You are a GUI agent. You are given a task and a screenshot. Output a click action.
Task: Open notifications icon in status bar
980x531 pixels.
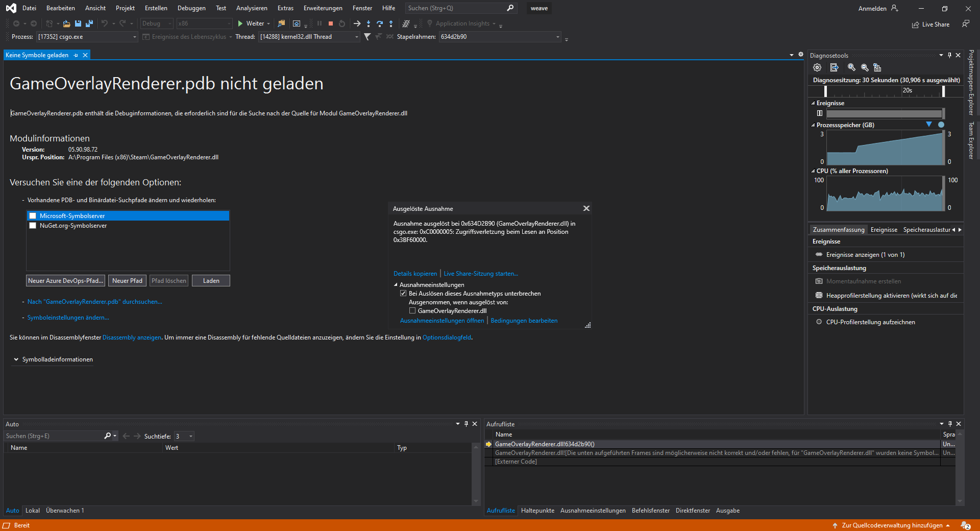point(966,525)
